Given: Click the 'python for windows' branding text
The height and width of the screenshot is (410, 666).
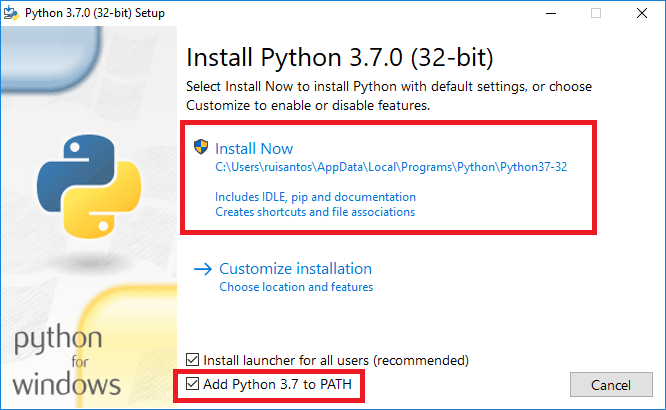Looking at the screenshot, I should [68, 360].
